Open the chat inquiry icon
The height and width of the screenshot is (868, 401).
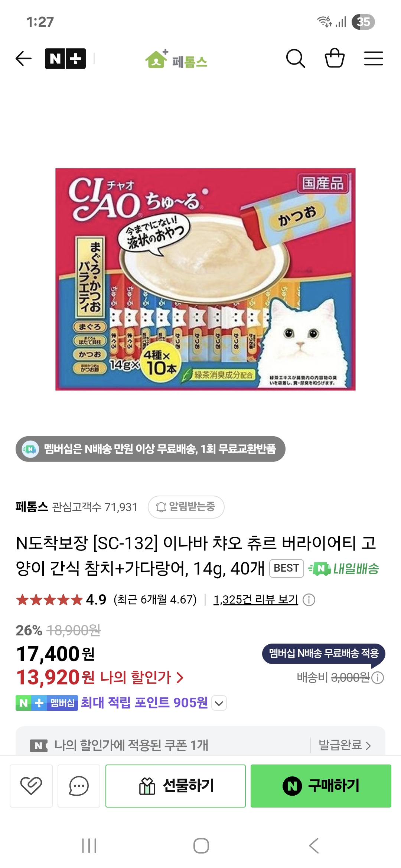click(x=79, y=786)
